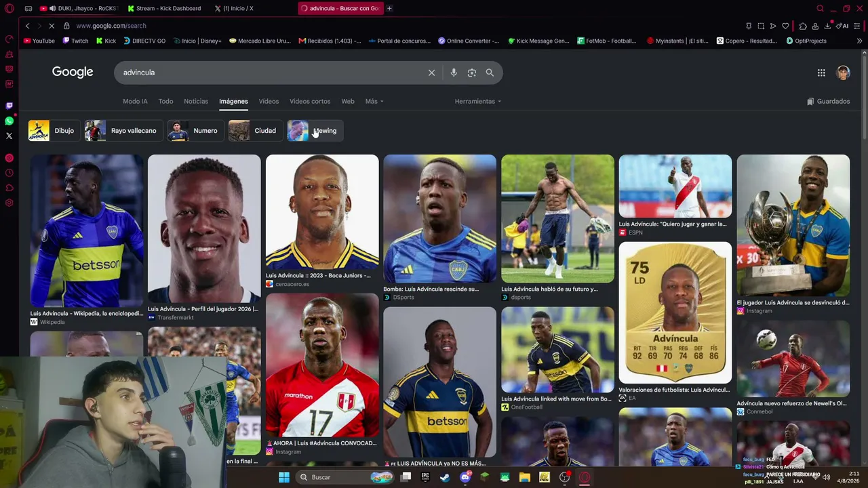Open Twitch in the Opera sidebar
Screen dimensions: 868x488
point(9,106)
